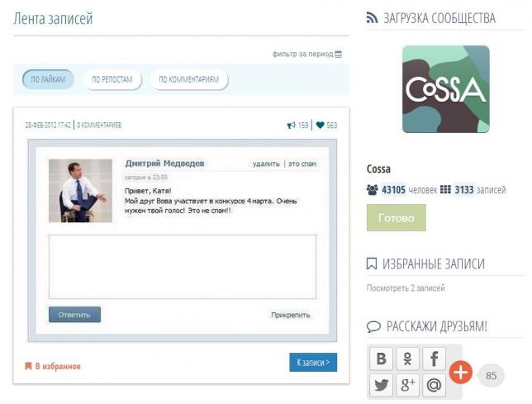Click the 43105 человек member count
Screen dimensions: 532x404
[x=410, y=190]
